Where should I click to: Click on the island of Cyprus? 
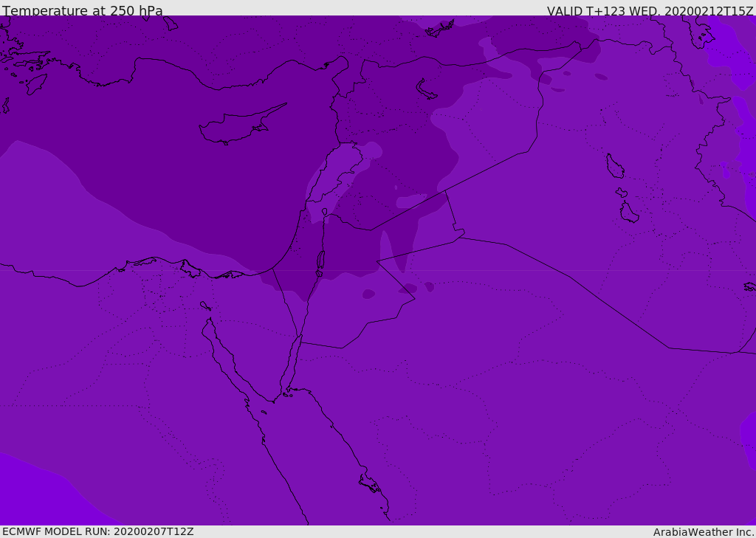pyautogui.click(x=236, y=127)
